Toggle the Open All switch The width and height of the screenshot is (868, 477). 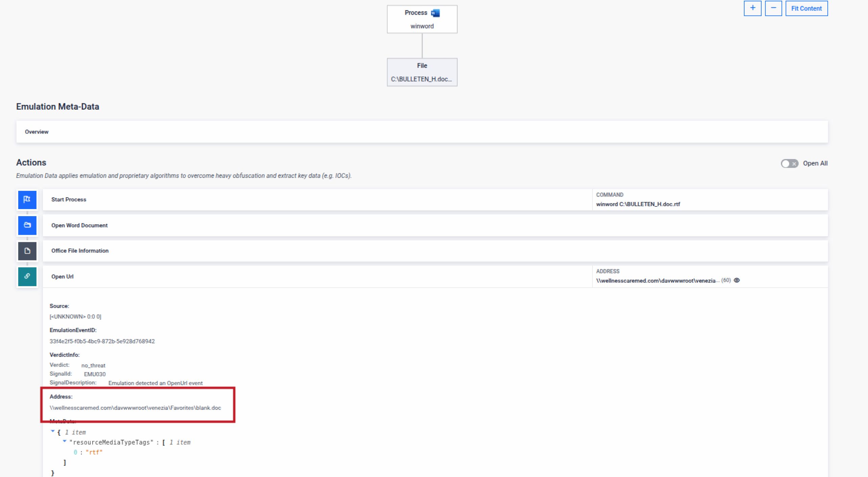(789, 164)
